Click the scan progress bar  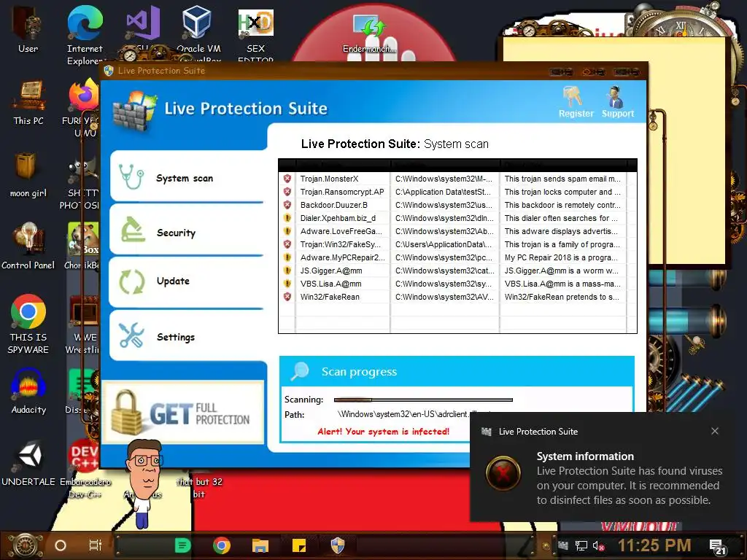pos(423,400)
